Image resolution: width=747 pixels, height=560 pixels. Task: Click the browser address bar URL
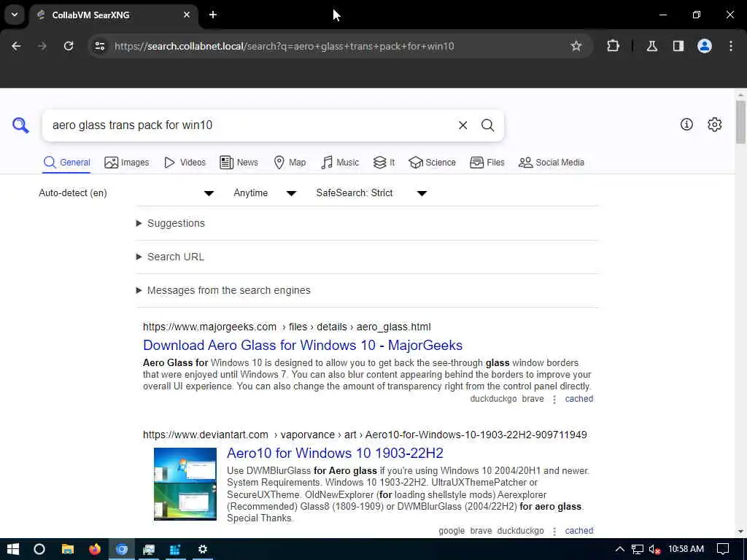coord(284,46)
